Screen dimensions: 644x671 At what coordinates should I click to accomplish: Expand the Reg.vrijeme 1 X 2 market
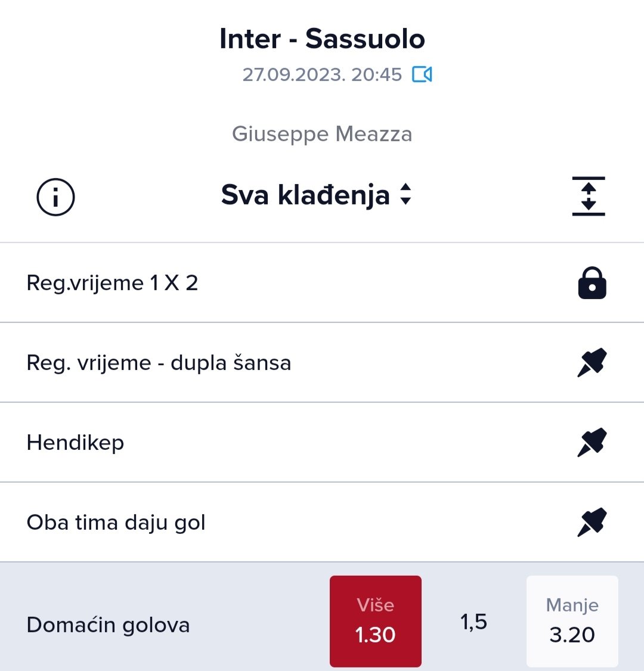click(112, 283)
